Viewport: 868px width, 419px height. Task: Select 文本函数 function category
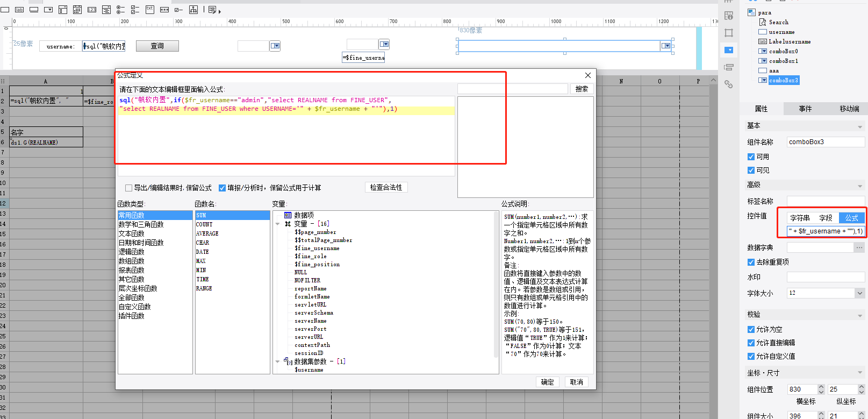(x=132, y=233)
